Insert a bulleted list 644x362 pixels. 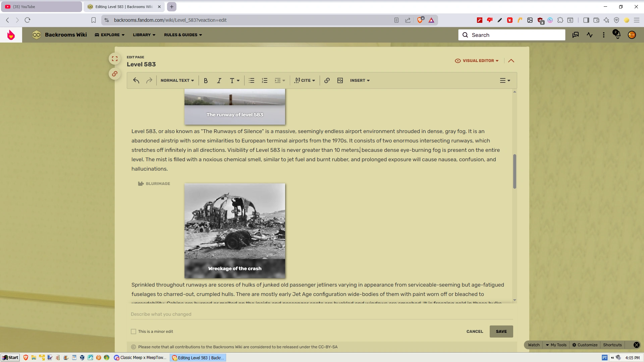pos(251,80)
